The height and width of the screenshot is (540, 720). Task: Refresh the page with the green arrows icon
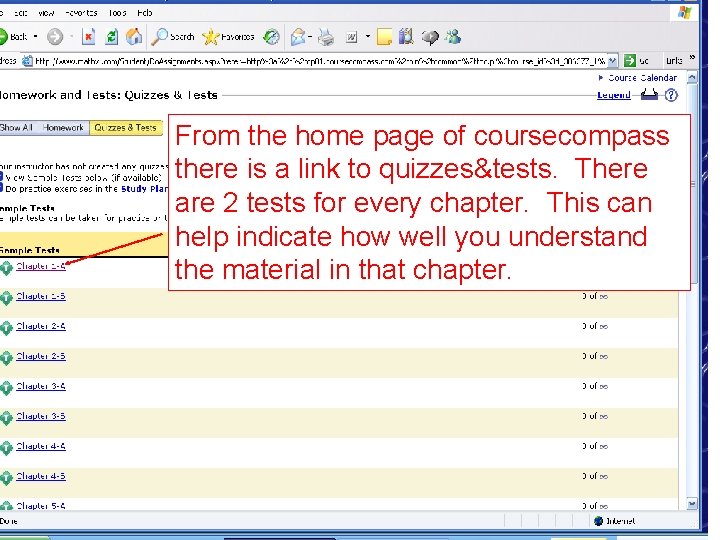112,37
